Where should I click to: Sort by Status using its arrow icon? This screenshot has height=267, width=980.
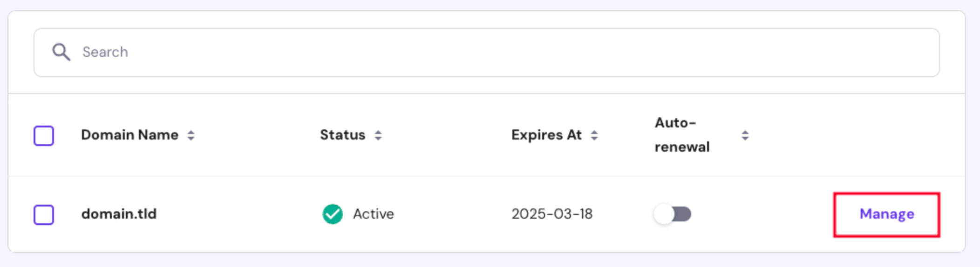click(378, 135)
